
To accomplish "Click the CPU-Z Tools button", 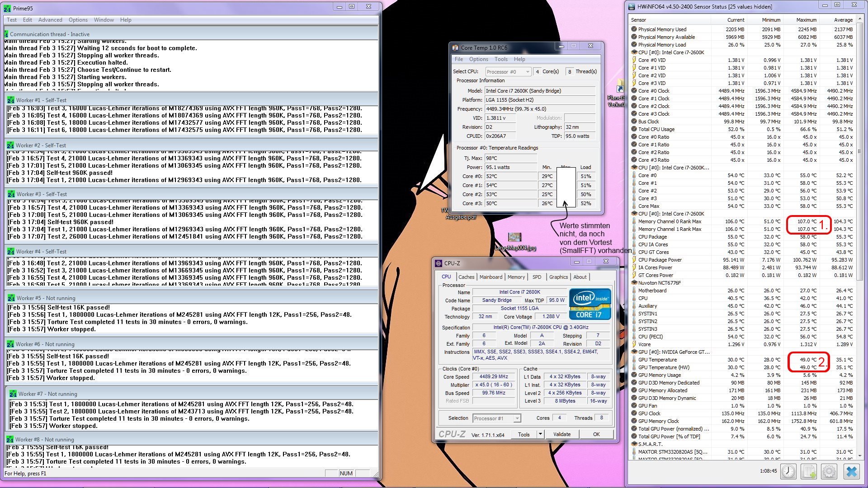I will [x=524, y=434].
